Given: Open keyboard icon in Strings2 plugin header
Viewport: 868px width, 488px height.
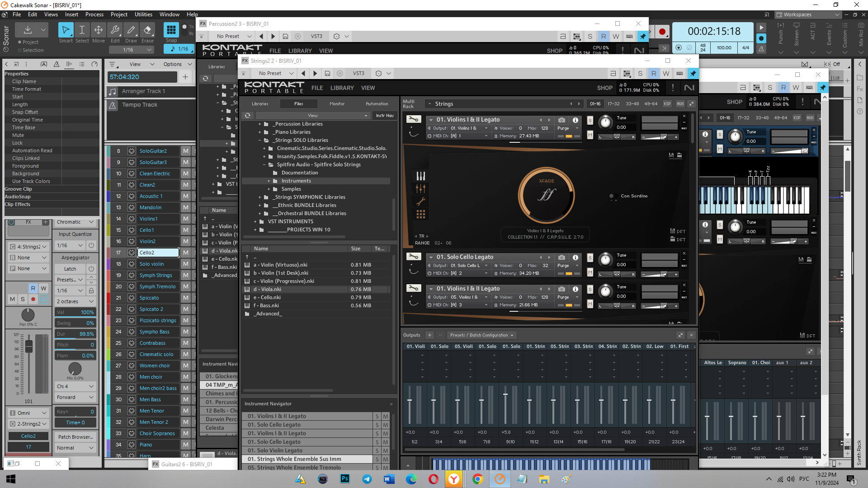Looking at the screenshot, I should pyautogui.click(x=679, y=73).
